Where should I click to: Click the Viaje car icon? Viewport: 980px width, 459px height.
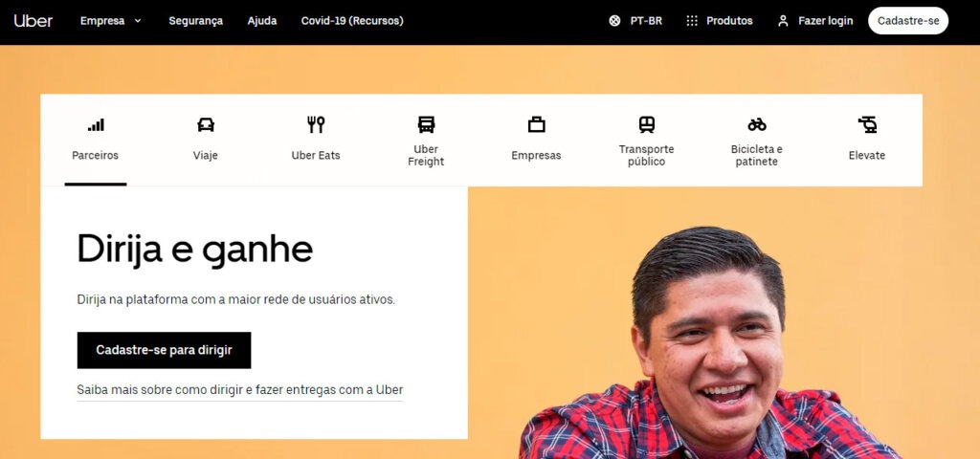click(x=206, y=125)
